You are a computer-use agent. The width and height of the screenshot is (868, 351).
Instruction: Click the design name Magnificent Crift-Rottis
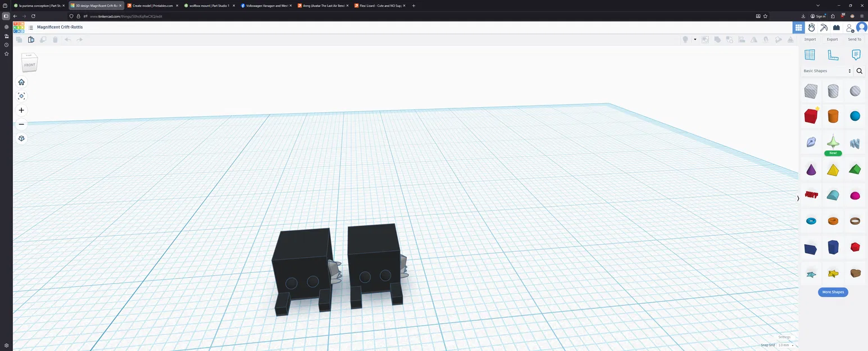[x=60, y=27]
